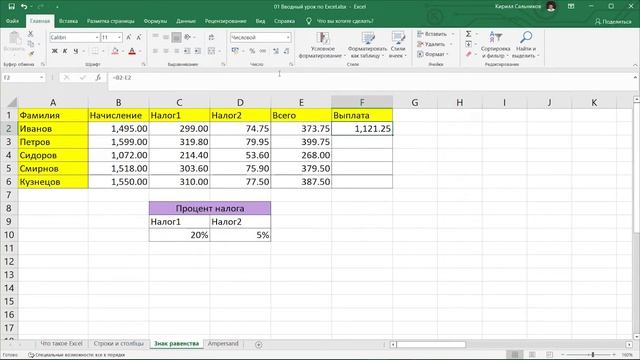Switch to the Рецензирование ribbon tab
The height and width of the screenshot is (360, 640).
[x=225, y=21]
